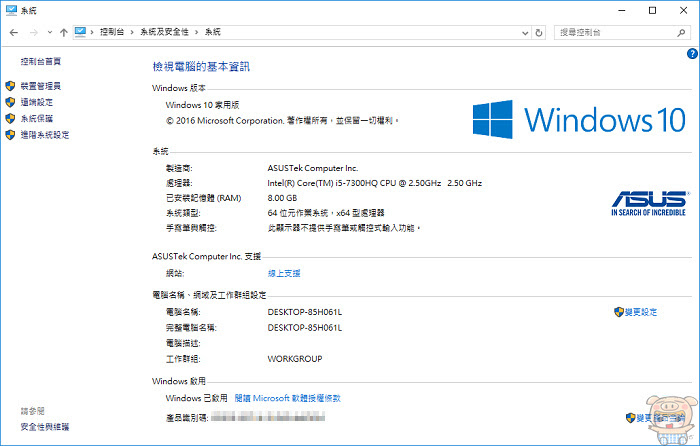Image resolution: width=700 pixels, height=446 pixels.
Task: Maximize the 系統 window
Action: pos(652,10)
